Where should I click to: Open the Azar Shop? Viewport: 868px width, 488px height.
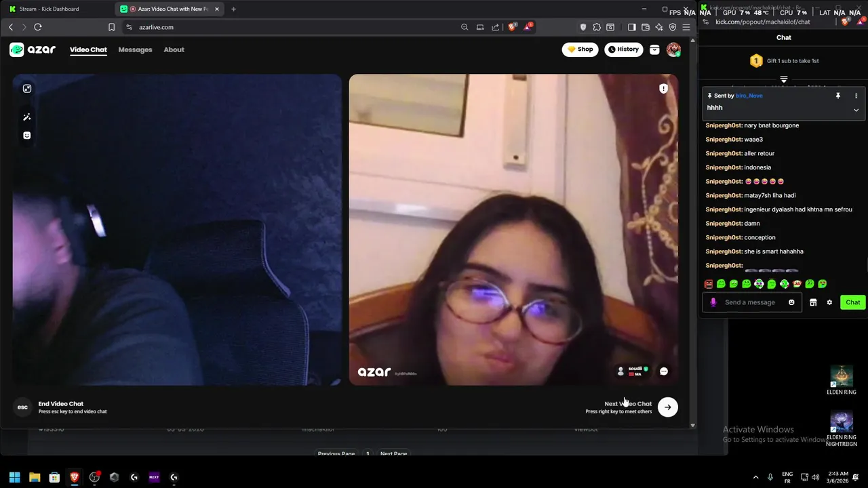pyautogui.click(x=580, y=49)
